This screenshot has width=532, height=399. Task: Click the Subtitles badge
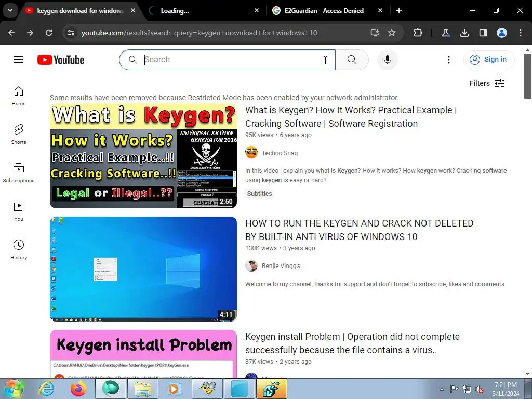pos(260,194)
